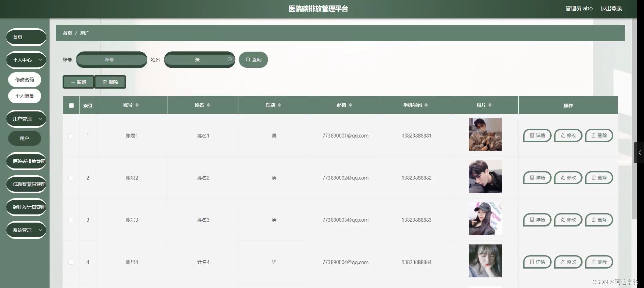Screen dimensions: 644x288
Task: Click 修改 for 账号1
Action: coord(568,135)
